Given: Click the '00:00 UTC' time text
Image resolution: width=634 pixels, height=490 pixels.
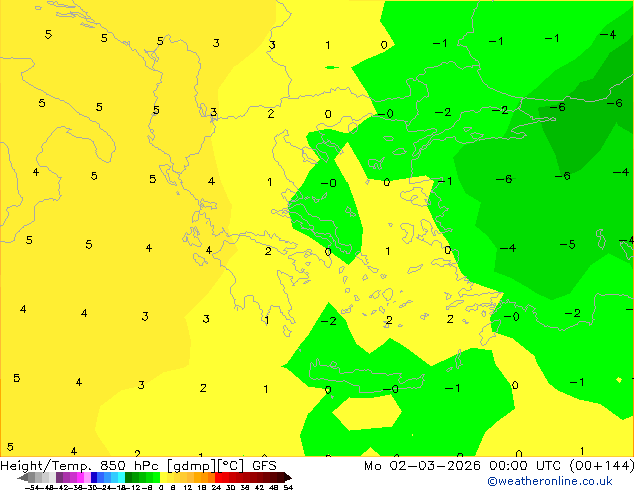Looking at the screenshot, I should 525,466.
